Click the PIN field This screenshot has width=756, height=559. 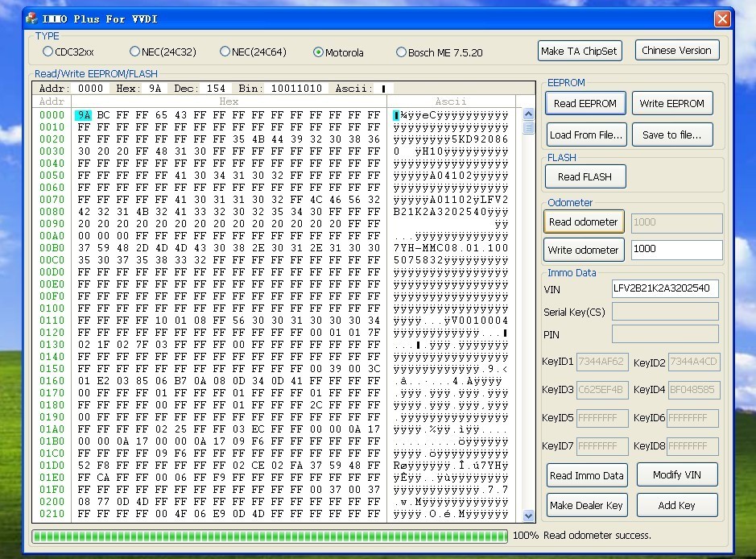[x=665, y=333]
